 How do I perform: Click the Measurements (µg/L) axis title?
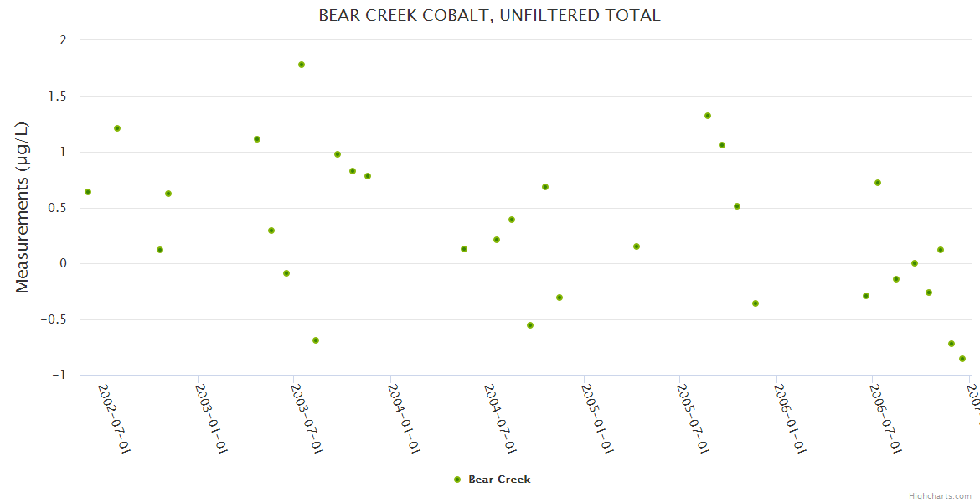click(23, 207)
